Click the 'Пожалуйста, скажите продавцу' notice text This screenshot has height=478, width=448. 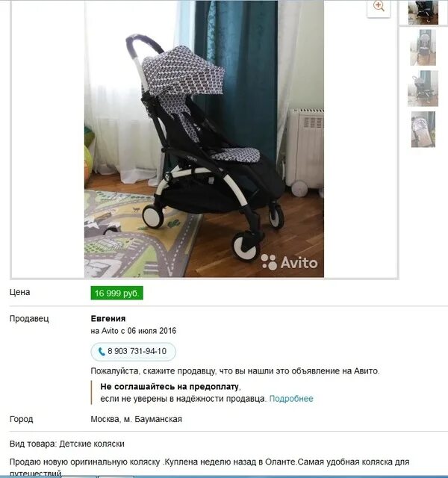click(235, 371)
